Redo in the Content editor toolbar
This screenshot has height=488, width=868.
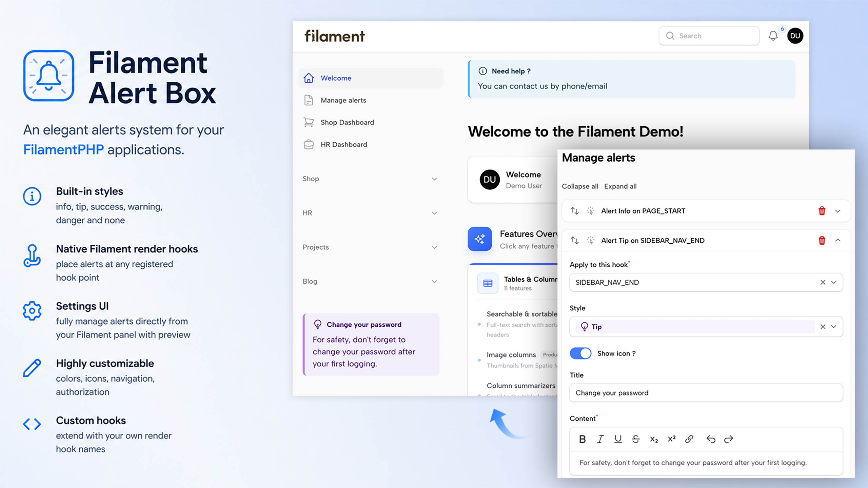[729, 439]
